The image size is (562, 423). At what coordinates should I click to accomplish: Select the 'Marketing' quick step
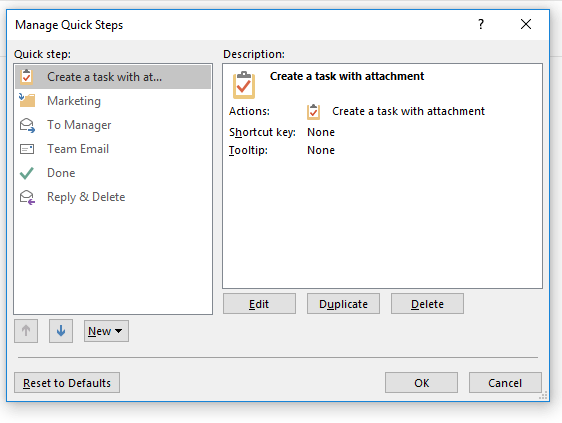coord(113,101)
